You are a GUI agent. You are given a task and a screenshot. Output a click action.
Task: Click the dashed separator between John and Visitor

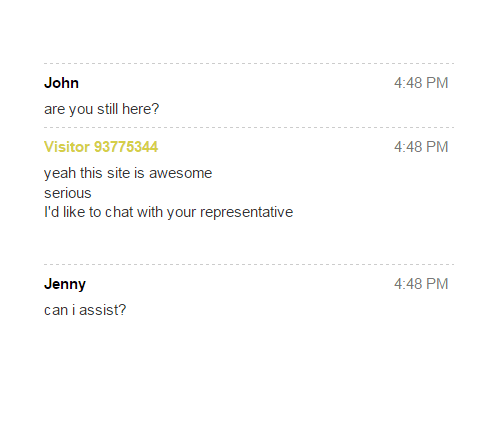point(249,127)
